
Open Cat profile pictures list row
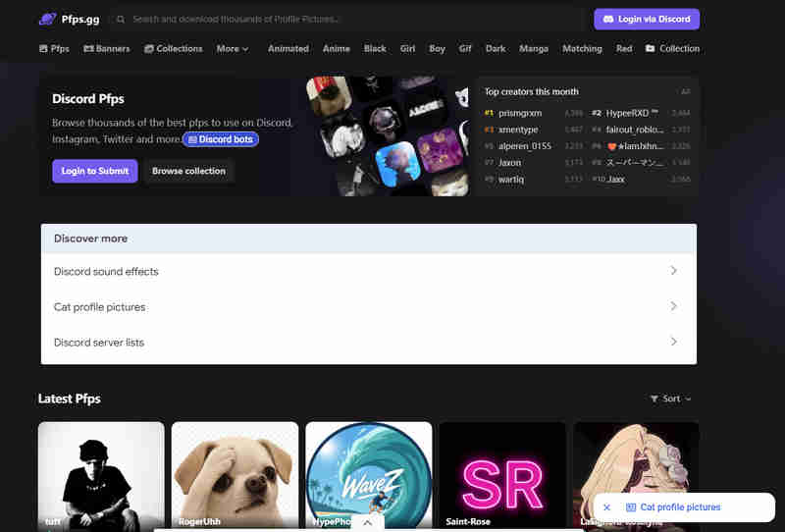[369, 306]
